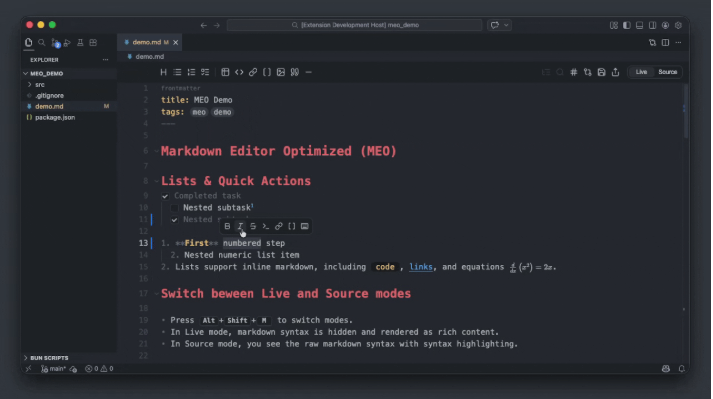Open the Run and Debug view
This screenshot has height=399, width=713.
pyautogui.click(x=67, y=42)
